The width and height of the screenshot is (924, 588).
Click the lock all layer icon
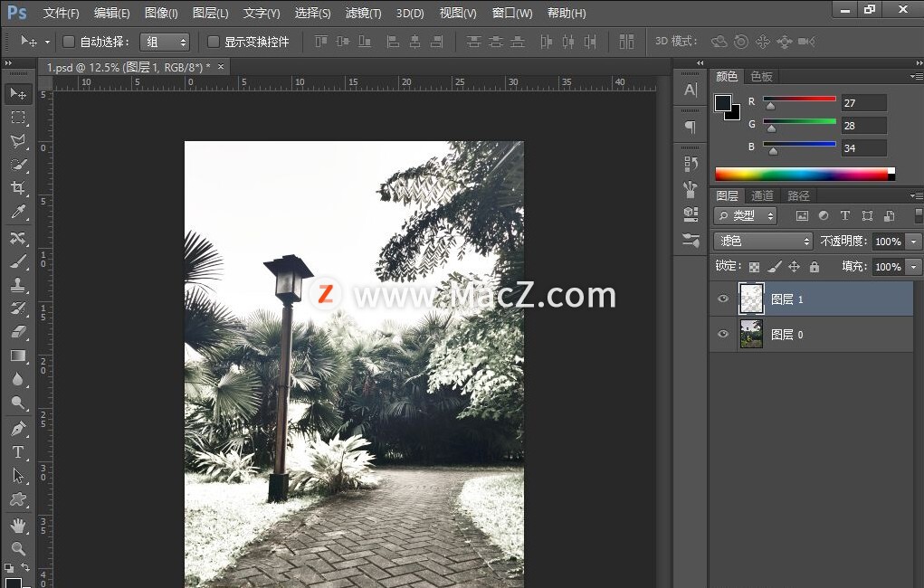click(x=814, y=267)
